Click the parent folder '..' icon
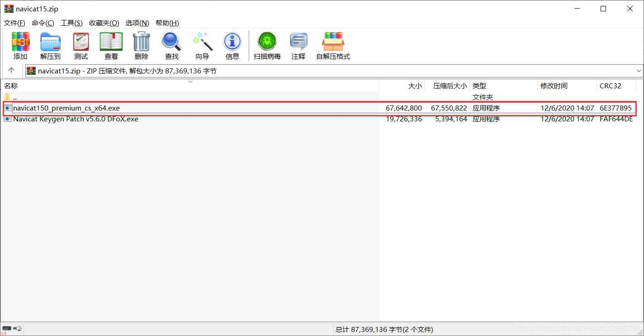Viewport: 644px width, 336px height. [x=7, y=97]
